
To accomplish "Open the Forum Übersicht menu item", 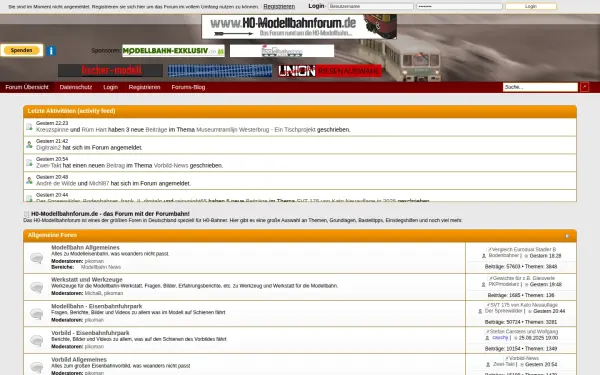I will (x=27, y=87).
